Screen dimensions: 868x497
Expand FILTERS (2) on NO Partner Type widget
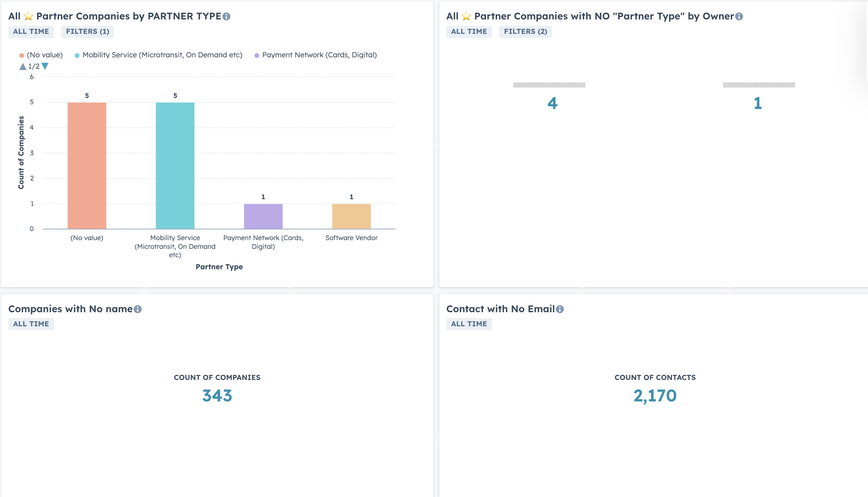(x=525, y=31)
